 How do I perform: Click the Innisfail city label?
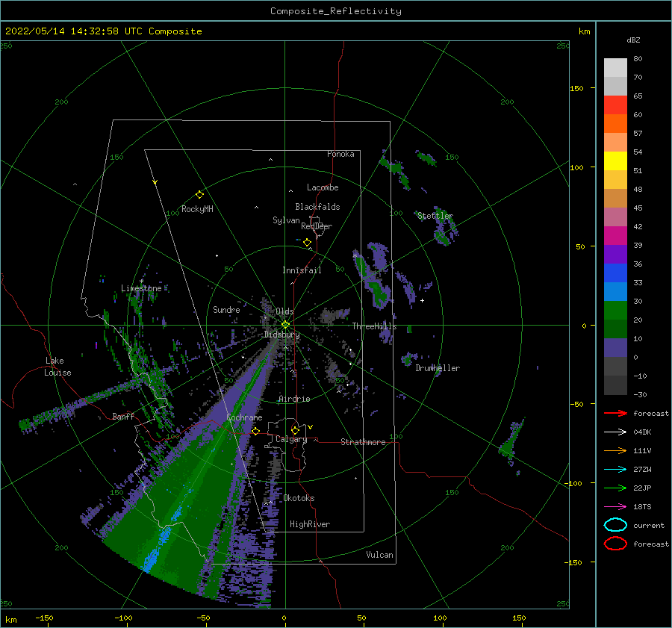[x=302, y=270]
